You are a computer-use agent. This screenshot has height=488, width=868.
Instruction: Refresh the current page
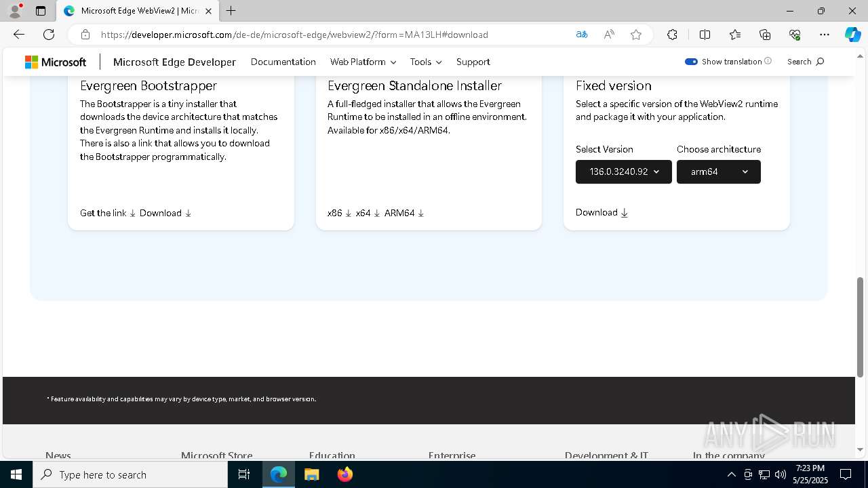(49, 35)
